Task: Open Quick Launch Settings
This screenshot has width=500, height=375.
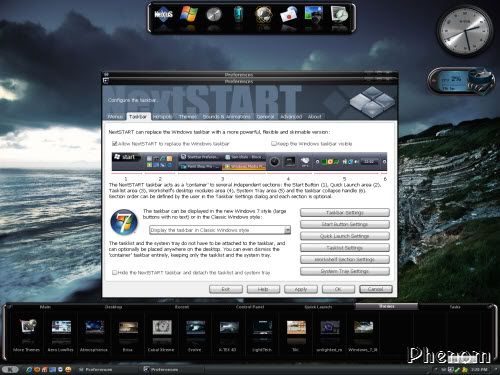Action: (345, 236)
